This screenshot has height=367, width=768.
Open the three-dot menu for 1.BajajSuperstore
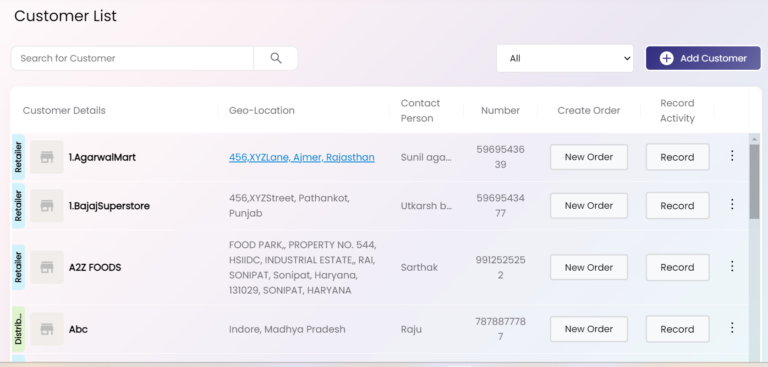[732, 204]
